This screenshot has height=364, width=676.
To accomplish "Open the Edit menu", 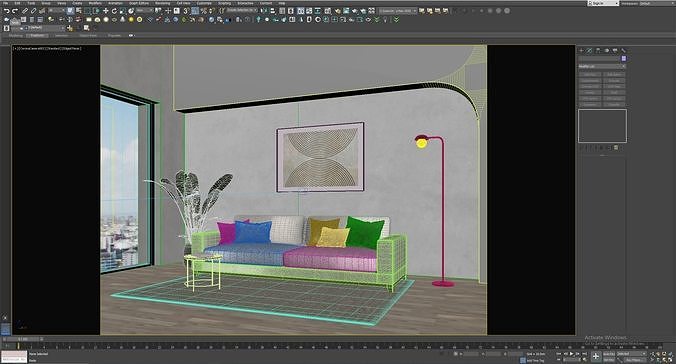I will tap(17, 3).
